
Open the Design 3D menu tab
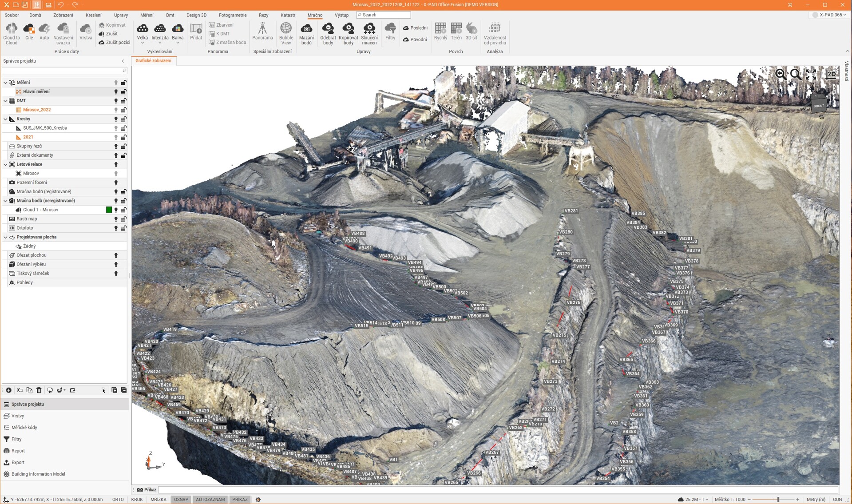pyautogui.click(x=196, y=15)
